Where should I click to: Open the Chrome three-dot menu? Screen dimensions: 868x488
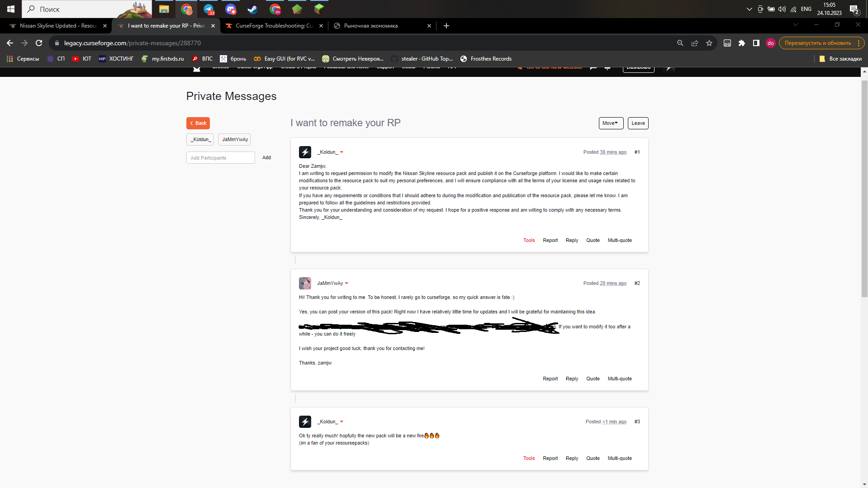click(x=859, y=43)
